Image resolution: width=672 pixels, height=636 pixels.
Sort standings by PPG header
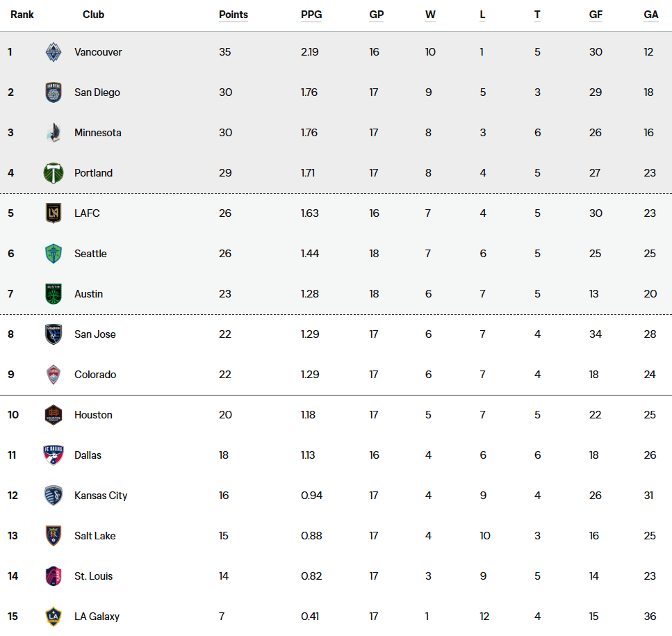pyautogui.click(x=311, y=15)
